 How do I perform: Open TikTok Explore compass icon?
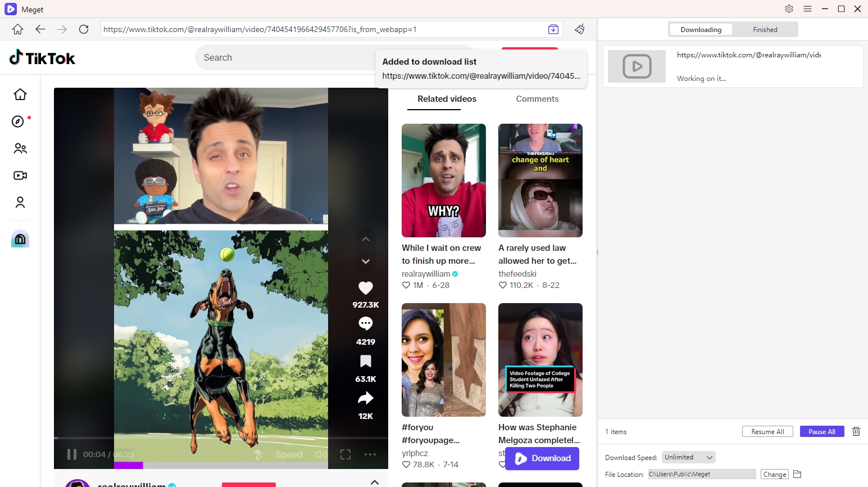pyautogui.click(x=19, y=121)
